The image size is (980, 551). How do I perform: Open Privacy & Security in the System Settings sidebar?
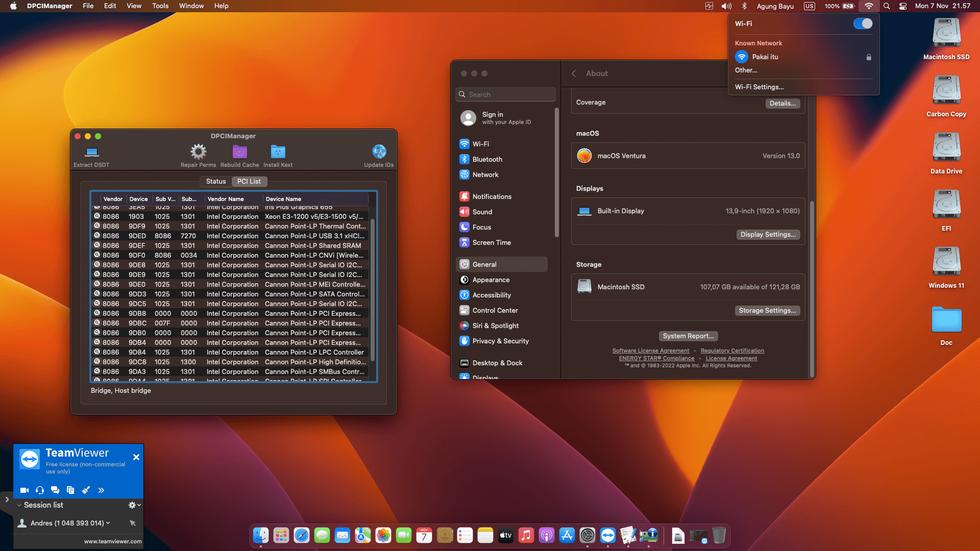pos(502,341)
